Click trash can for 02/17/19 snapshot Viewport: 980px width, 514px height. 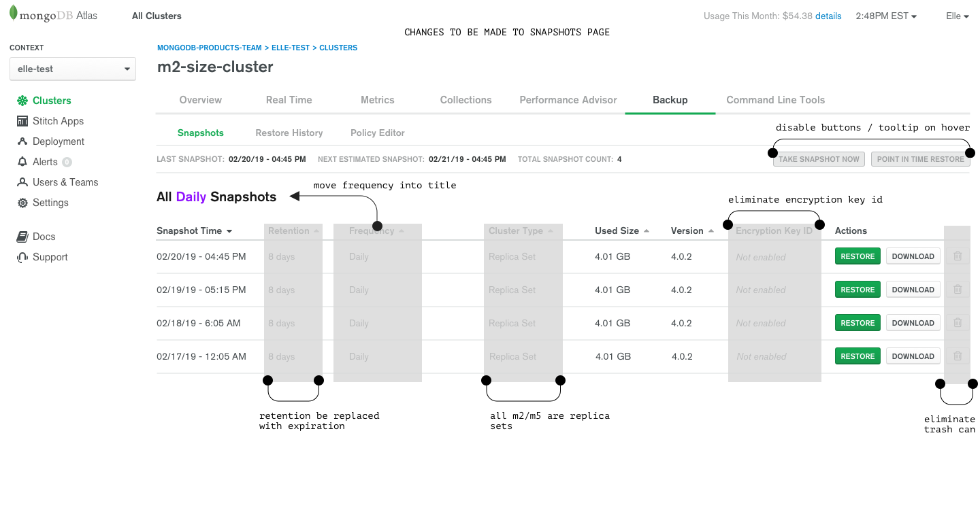958,356
